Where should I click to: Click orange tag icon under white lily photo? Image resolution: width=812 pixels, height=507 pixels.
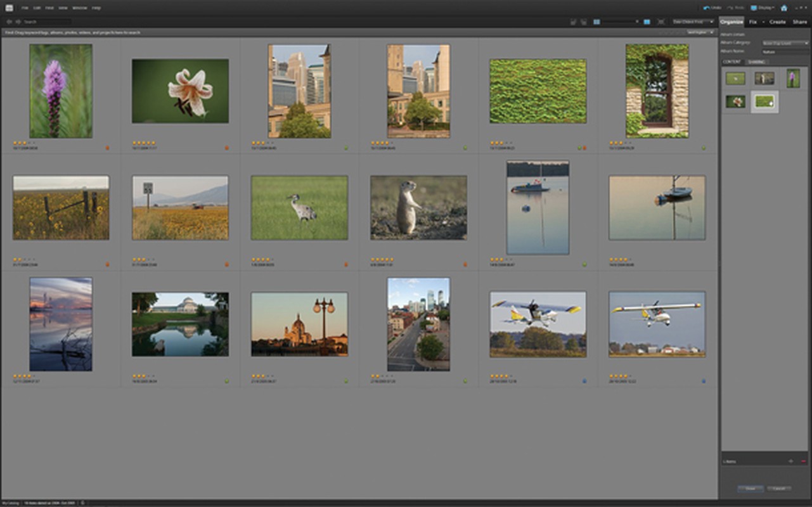pos(226,148)
